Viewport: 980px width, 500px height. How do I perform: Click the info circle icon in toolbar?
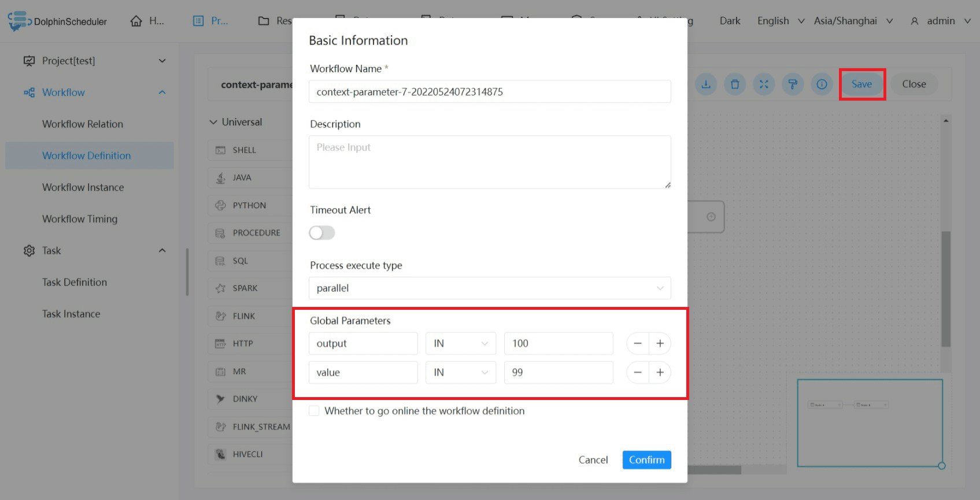[822, 84]
